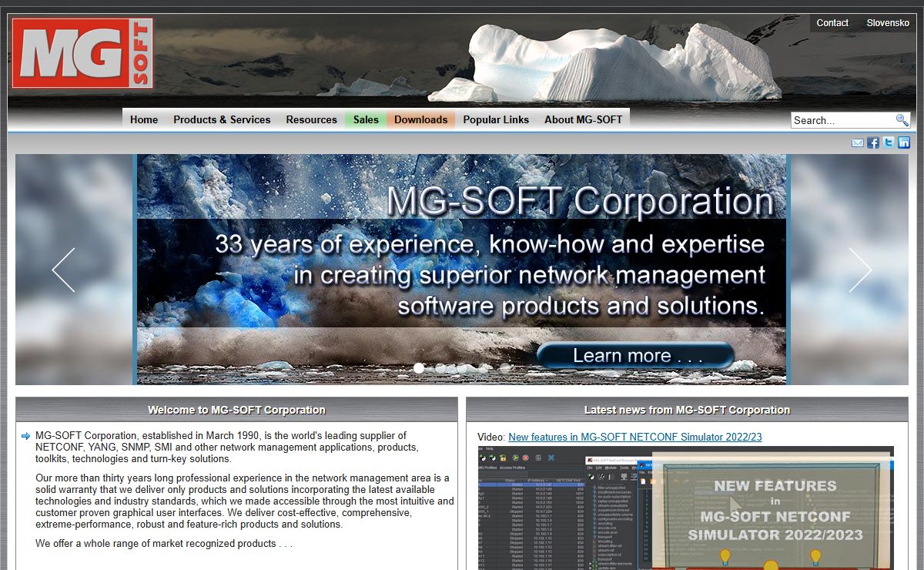Open the green Sales menu item
Screen dimensions: 924x570
click(366, 119)
